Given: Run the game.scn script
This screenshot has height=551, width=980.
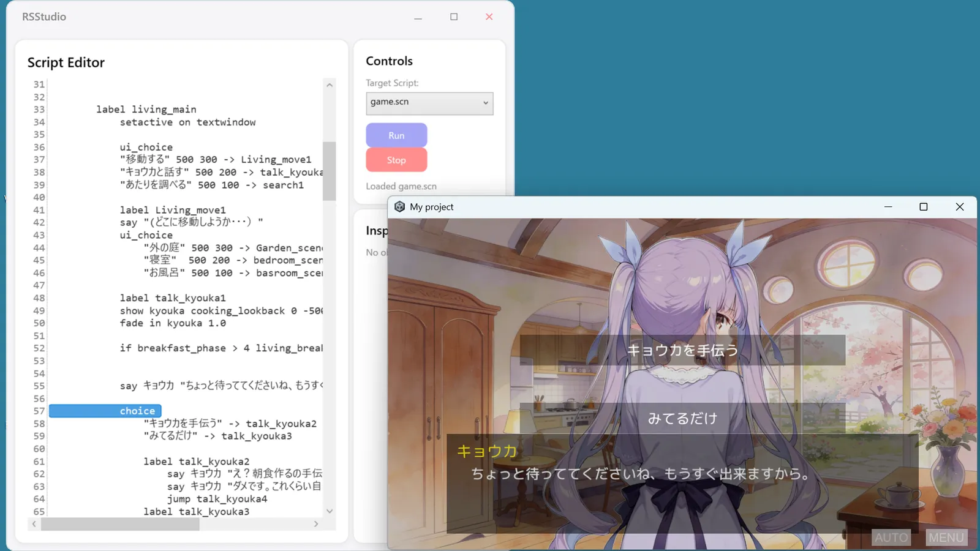Looking at the screenshot, I should pyautogui.click(x=396, y=135).
